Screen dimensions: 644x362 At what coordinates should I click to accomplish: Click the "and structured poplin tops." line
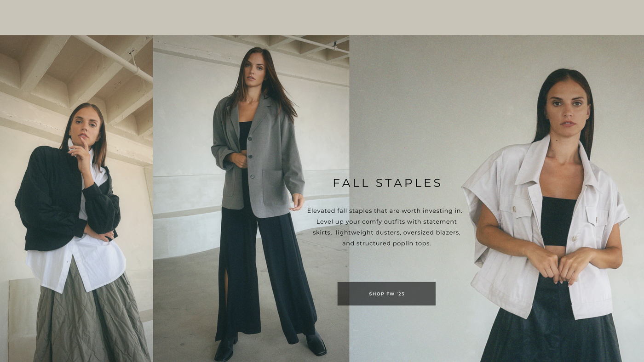pos(386,243)
